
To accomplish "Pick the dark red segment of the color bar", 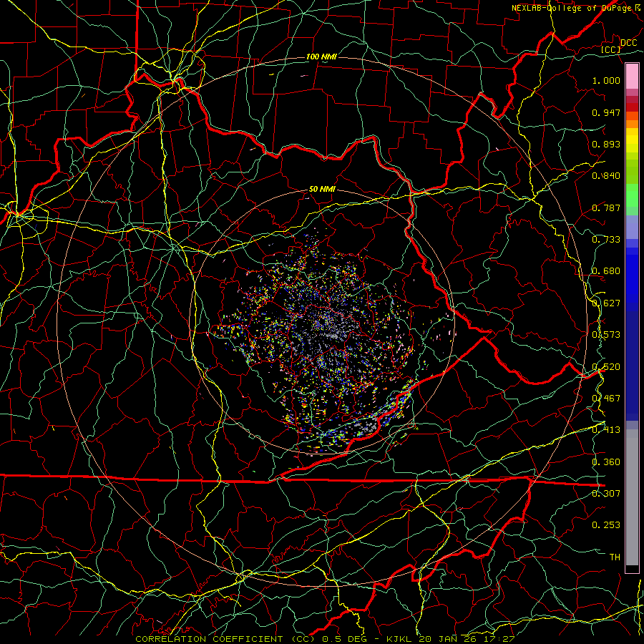I will (632, 107).
